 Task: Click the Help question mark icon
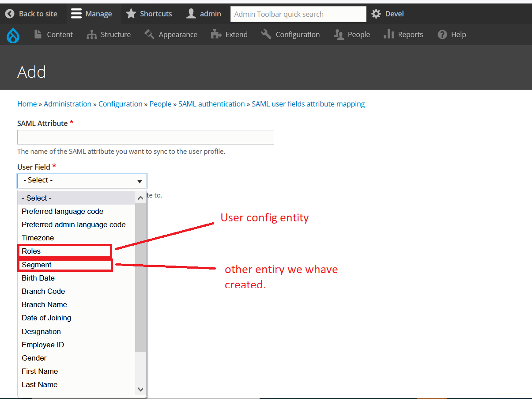[x=442, y=34]
